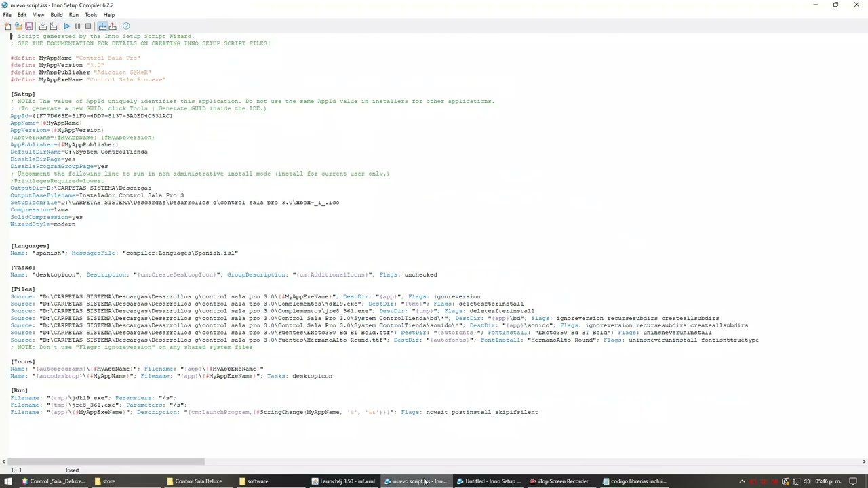Click the 'DefaultDirName=C:\System ControlTienda' line
The height and width of the screenshot is (488, 868).
[79, 152]
